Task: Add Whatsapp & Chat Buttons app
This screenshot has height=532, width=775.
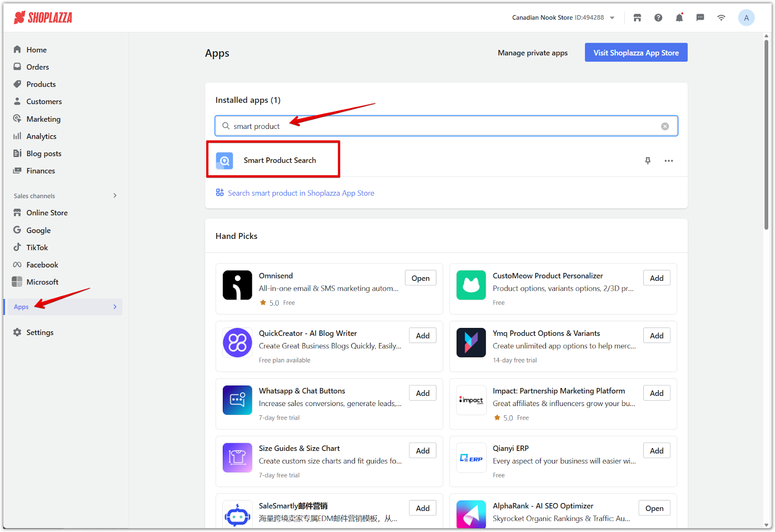Action: pyautogui.click(x=423, y=393)
